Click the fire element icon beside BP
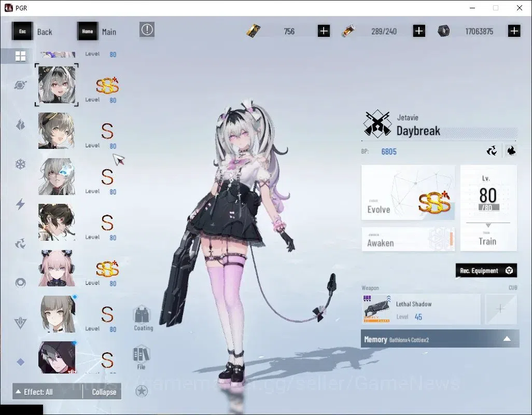The height and width of the screenshot is (415, 532). (511, 150)
